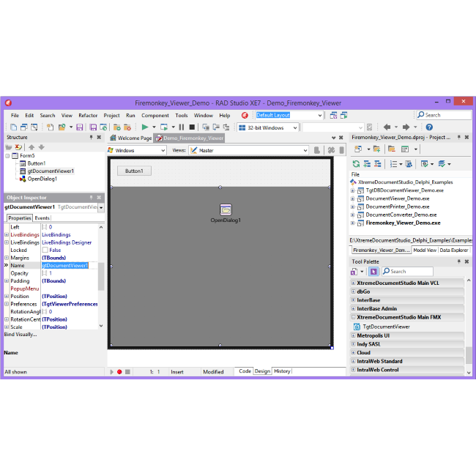
Task: Open the Default Layout dropdown
Action: [x=320, y=116]
